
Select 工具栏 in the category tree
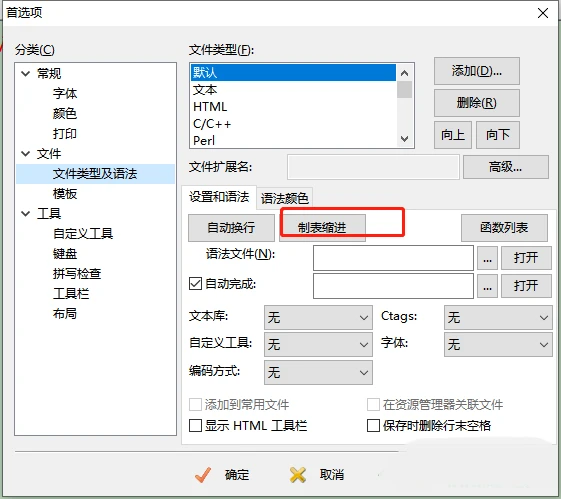click(71, 294)
